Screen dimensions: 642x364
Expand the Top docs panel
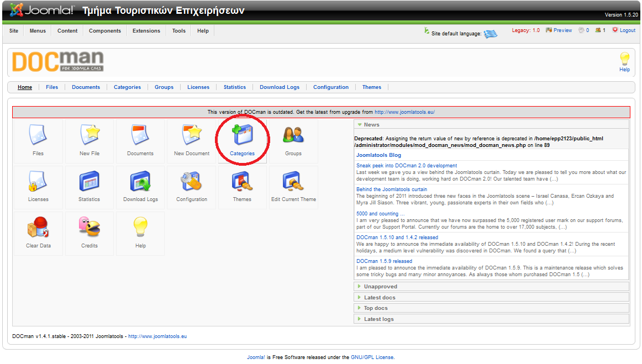coord(491,308)
